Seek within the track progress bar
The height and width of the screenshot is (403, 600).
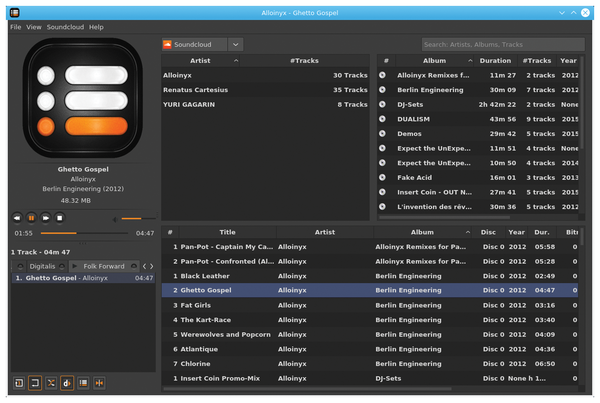(x=84, y=233)
